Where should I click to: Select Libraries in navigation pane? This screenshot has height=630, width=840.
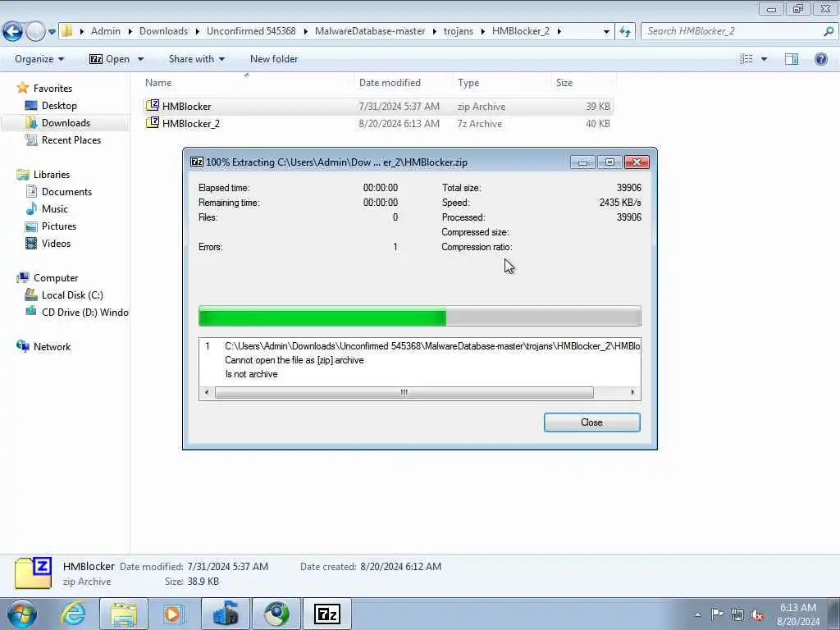pyautogui.click(x=52, y=175)
